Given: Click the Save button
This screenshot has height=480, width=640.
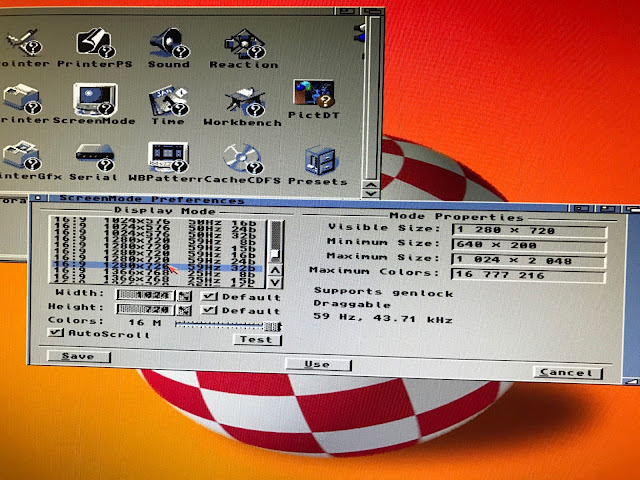Looking at the screenshot, I should pos(78,356).
